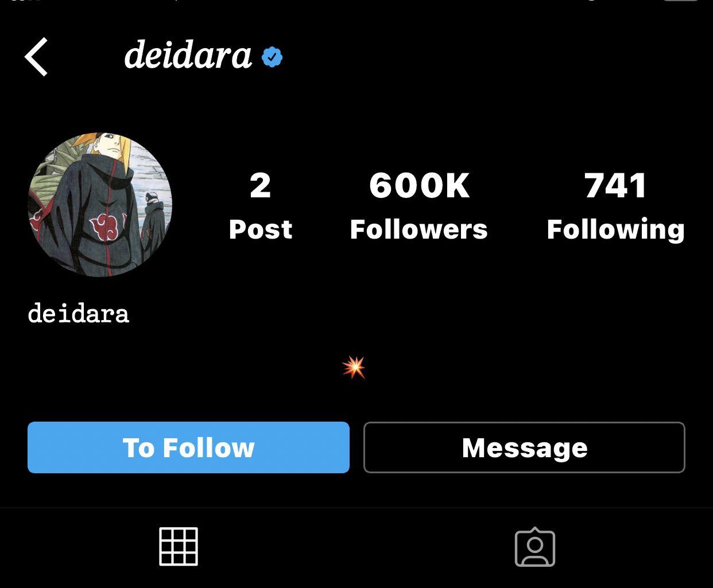Follow the deidara account
The width and height of the screenshot is (713, 588).
(188, 447)
